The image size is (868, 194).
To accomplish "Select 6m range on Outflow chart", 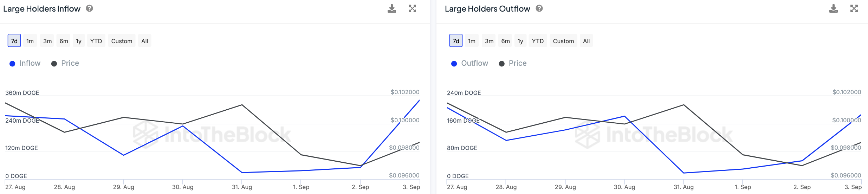I will pos(505,41).
